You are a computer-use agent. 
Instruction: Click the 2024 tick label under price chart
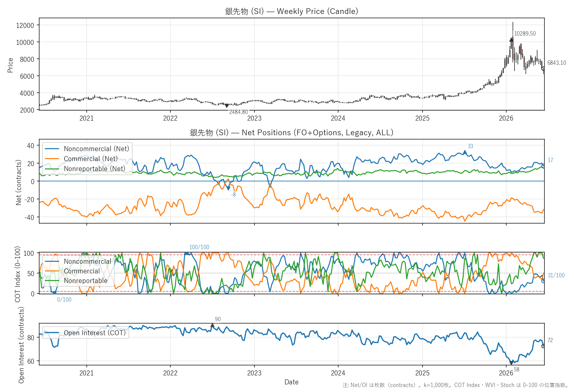(338, 118)
